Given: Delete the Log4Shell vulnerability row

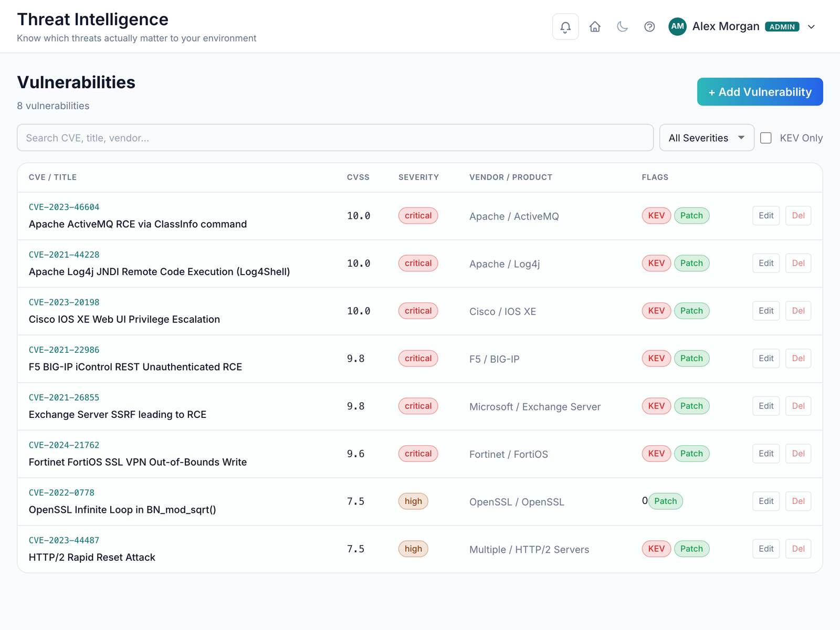Looking at the screenshot, I should point(798,264).
